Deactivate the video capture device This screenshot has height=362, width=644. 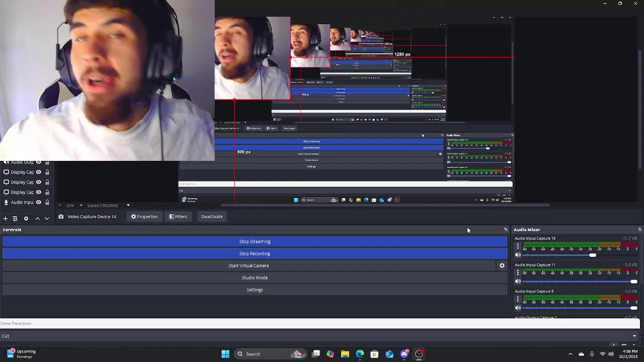coord(212,217)
